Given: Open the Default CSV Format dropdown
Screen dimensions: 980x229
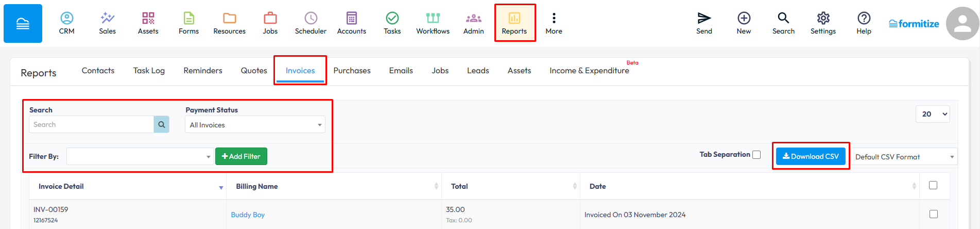Looking at the screenshot, I should (904, 157).
